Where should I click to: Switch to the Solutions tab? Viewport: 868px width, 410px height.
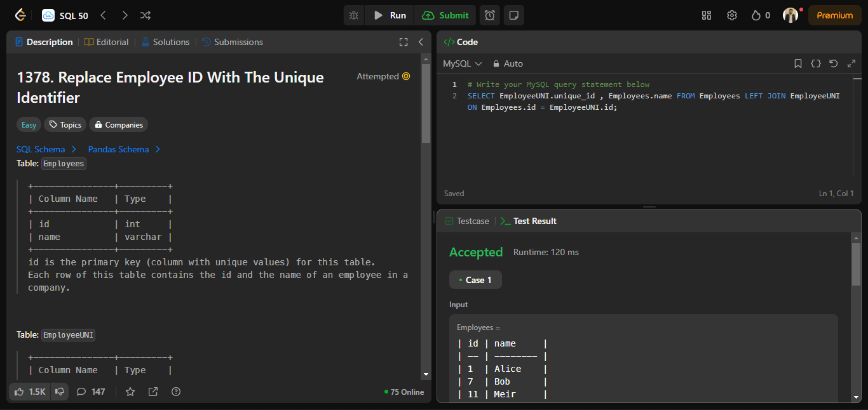(165, 42)
